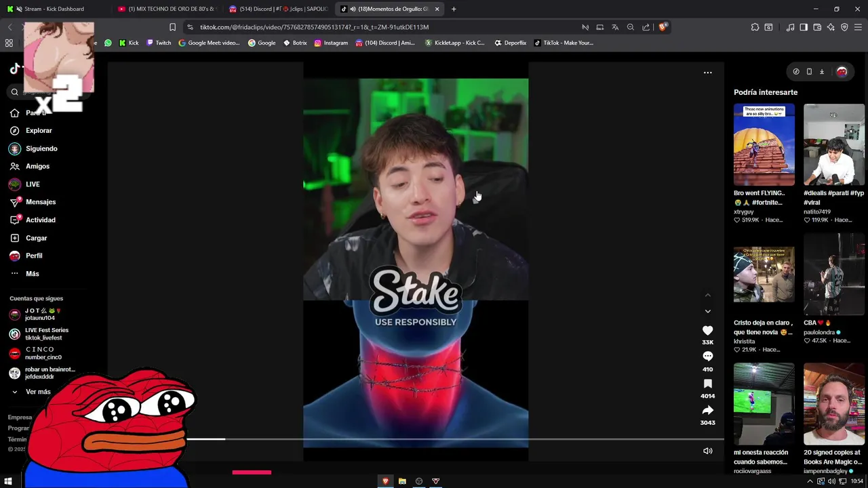Screen dimensions: 868x488
Task: Toggle the browser sidebar panel
Action: point(804,27)
